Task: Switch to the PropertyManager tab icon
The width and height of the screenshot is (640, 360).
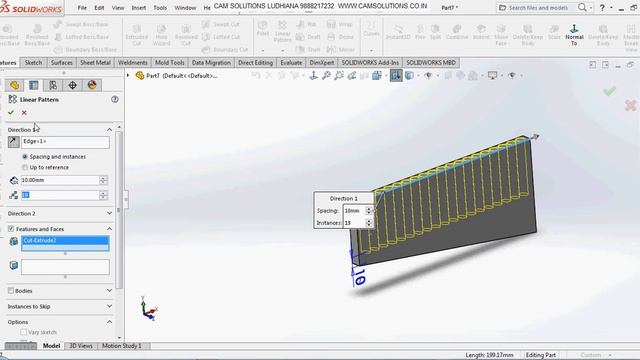Action: (33, 85)
